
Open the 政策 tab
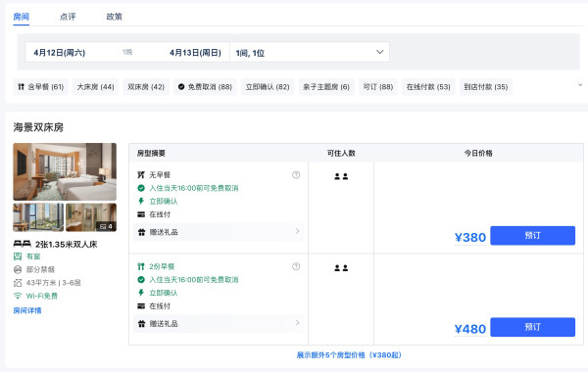[x=115, y=17]
